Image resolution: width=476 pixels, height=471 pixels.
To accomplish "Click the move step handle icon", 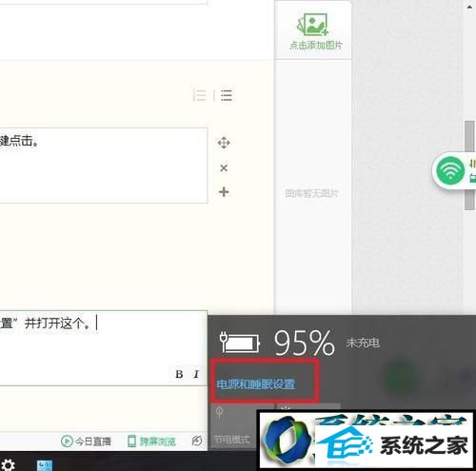I will (x=224, y=143).
